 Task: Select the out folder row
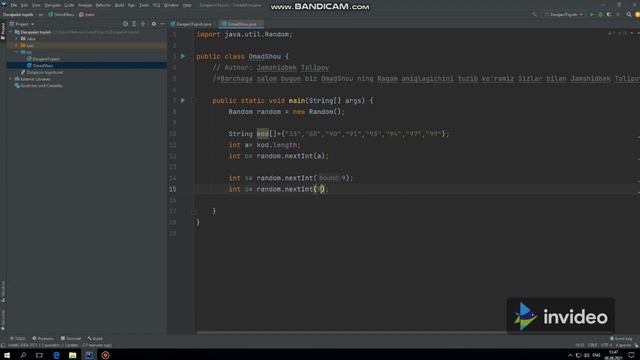pos(87,45)
